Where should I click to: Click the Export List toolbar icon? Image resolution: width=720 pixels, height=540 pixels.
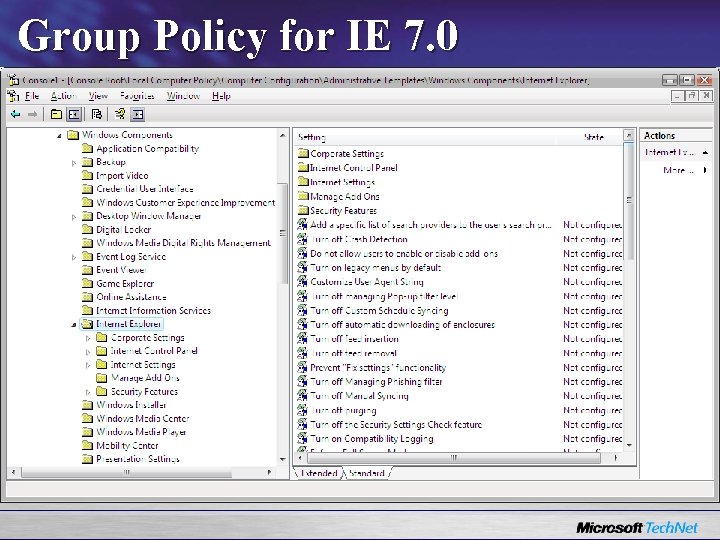(96, 114)
